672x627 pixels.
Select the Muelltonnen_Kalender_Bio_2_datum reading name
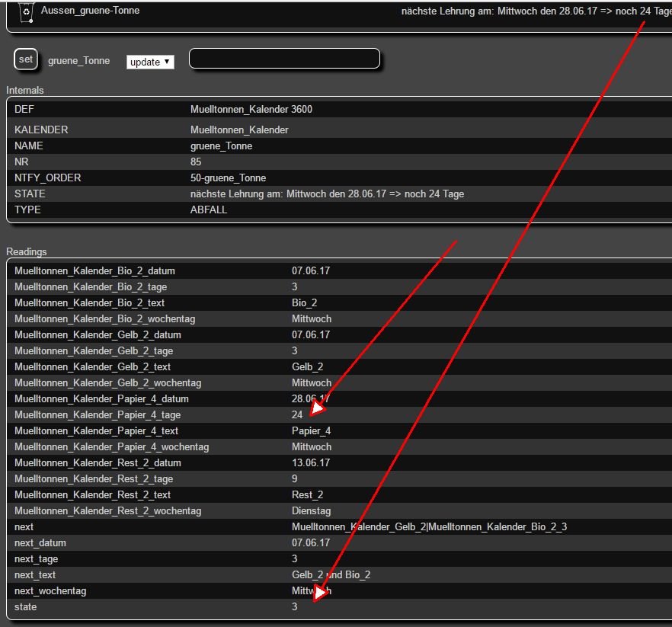point(94,271)
